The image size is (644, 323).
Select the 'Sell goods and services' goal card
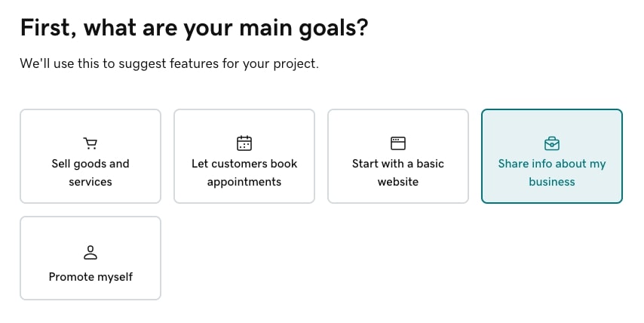coord(90,156)
